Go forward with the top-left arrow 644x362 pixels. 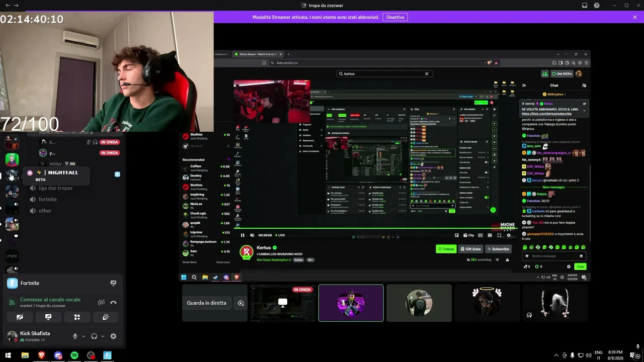(16, 6)
